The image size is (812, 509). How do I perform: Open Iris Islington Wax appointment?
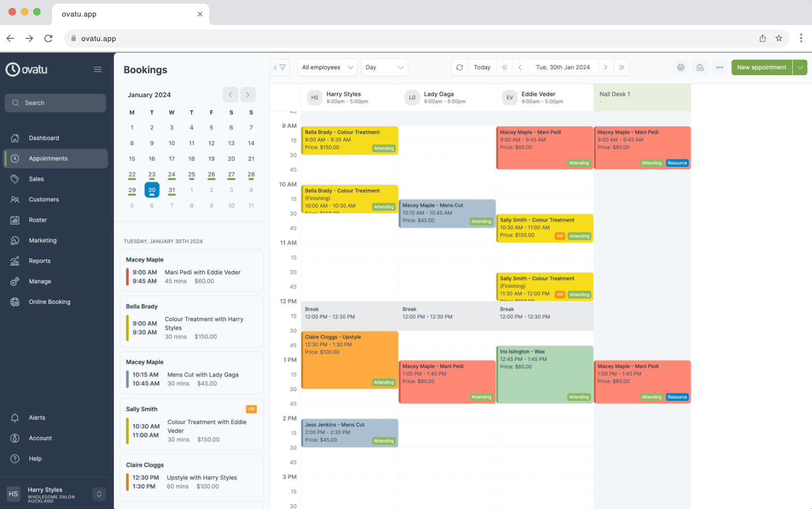point(545,375)
